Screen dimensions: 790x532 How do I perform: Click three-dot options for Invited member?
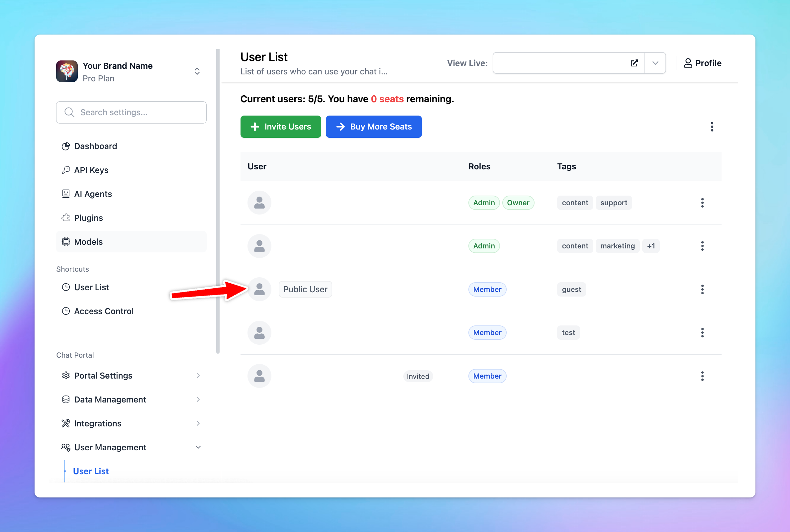tap(702, 376)
